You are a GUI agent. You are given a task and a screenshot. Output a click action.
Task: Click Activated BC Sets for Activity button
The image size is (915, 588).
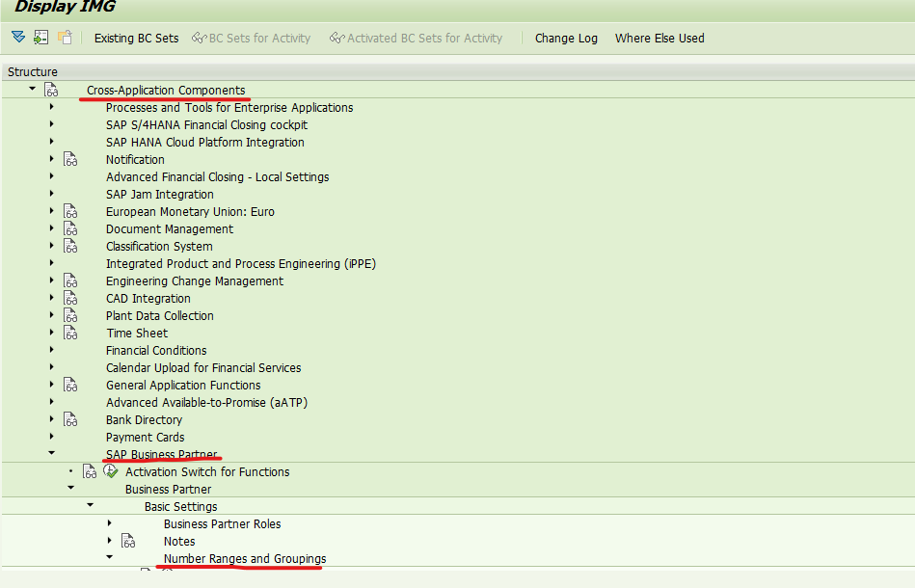click(x=417, y=38)
